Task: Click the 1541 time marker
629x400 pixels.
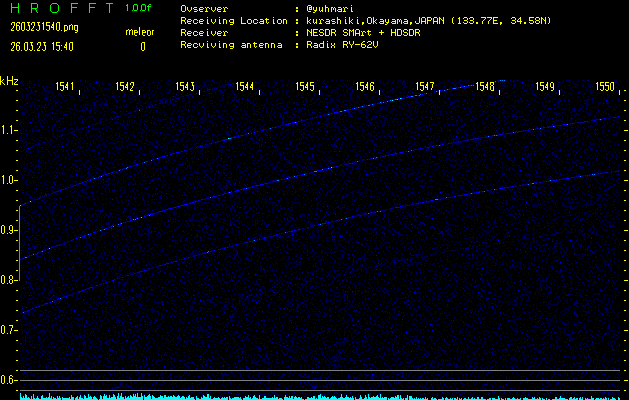Action: 66,88
